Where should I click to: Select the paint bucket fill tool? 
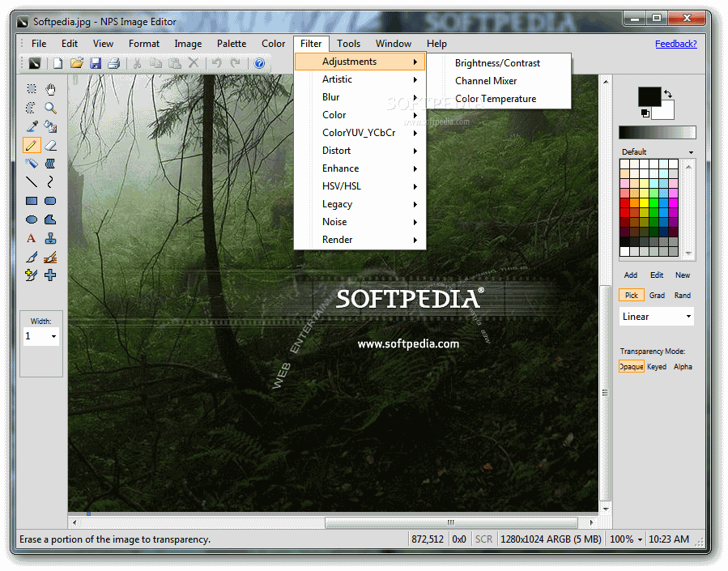pos(50,126)
